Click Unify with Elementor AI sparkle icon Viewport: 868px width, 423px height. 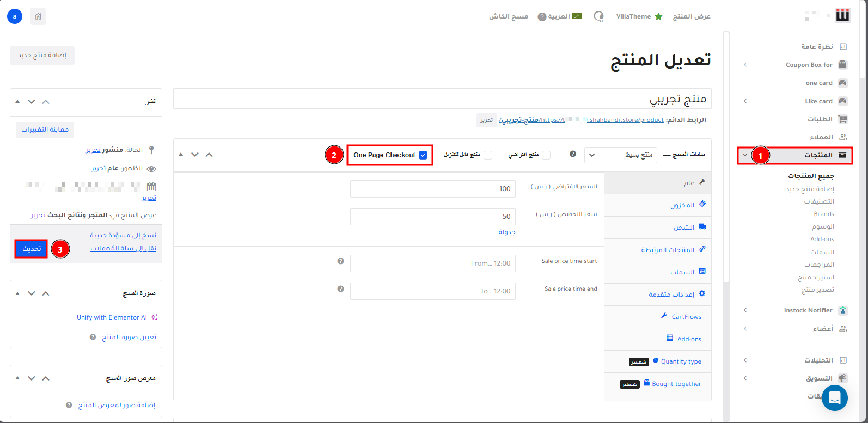pos(154,317)
